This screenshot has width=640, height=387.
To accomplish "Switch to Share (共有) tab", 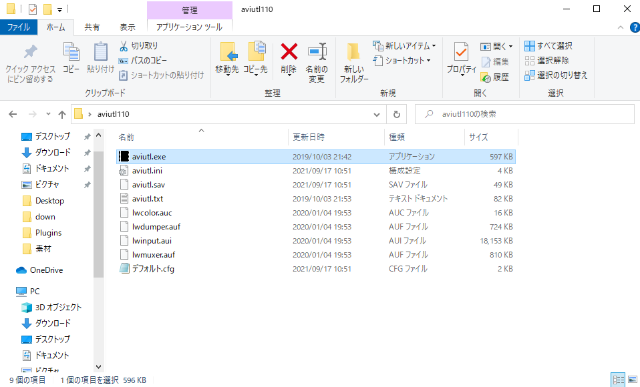I will coord(92,27).
